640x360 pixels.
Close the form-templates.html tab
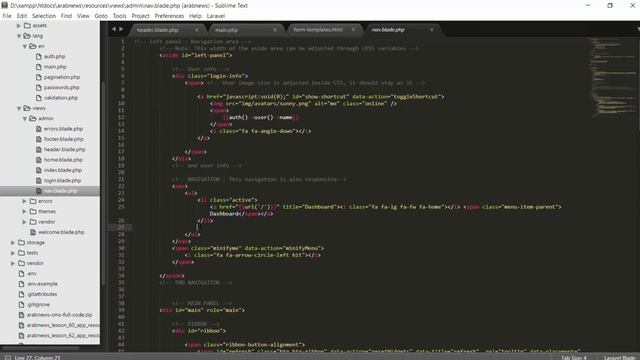pyautogui.click(x=353, y=30)
